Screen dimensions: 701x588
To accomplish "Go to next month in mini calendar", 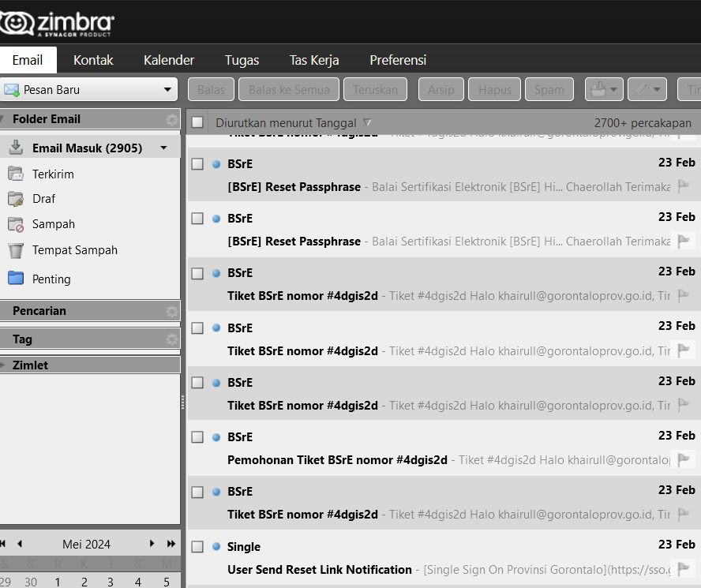I will point(152,544).
